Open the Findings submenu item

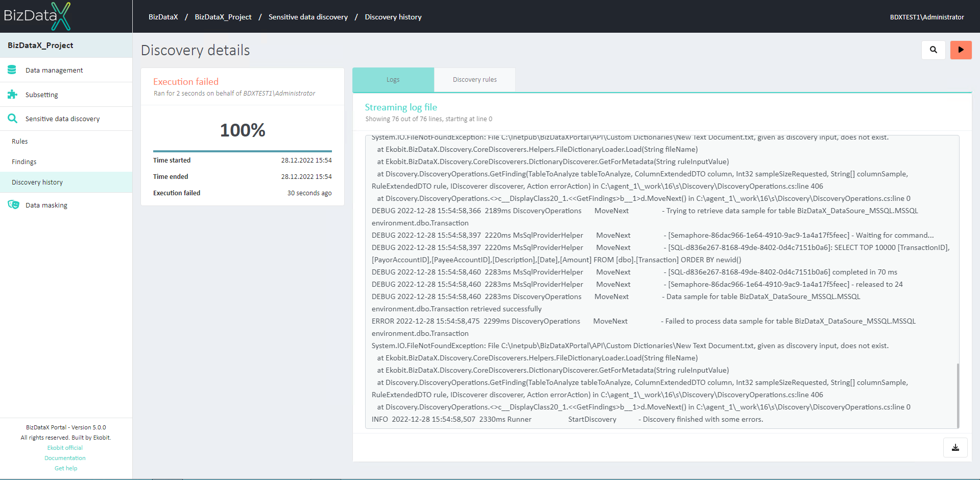(66, 162)
